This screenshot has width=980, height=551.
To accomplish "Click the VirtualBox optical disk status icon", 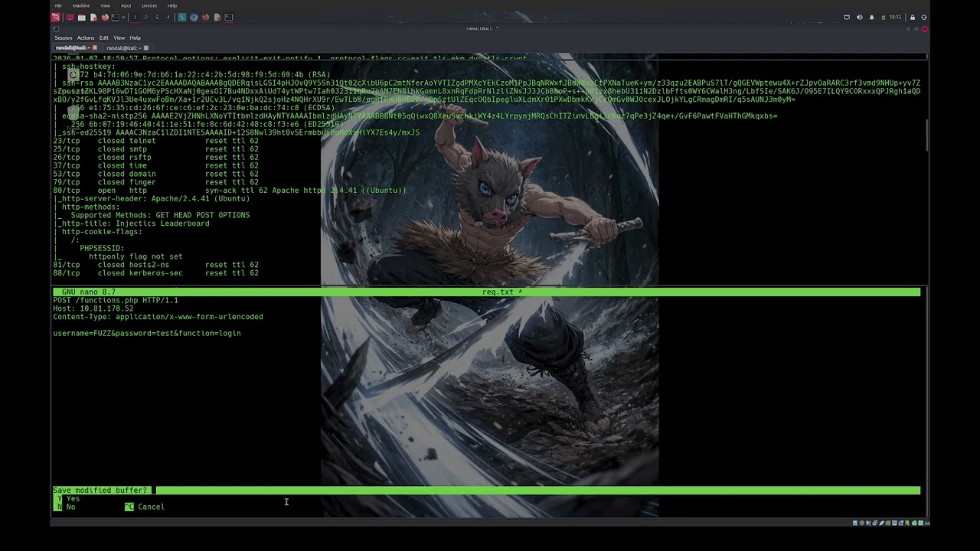I will pos(862,523).
